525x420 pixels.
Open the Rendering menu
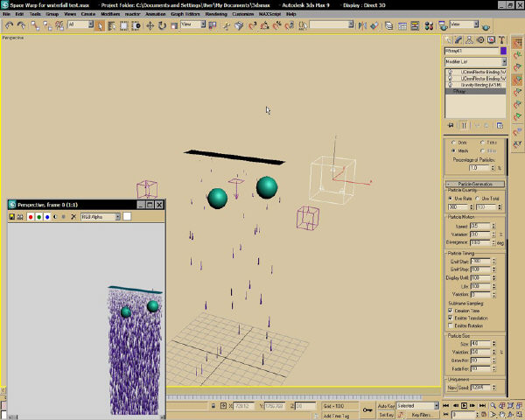pos(215,14)
